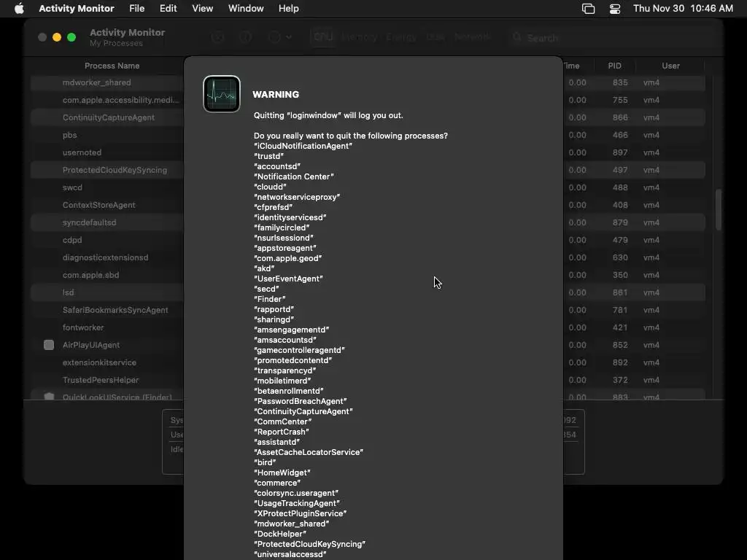Image resolution: width=747 pixels, height=560 pixels.
Task: Open Control Center in the menu bar
Action: coord(615,9)
